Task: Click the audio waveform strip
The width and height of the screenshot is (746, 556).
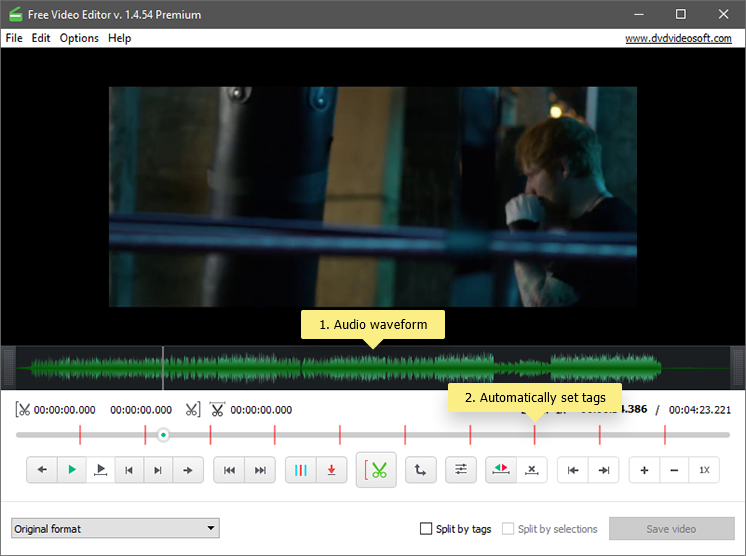Action: pos(250,368)
